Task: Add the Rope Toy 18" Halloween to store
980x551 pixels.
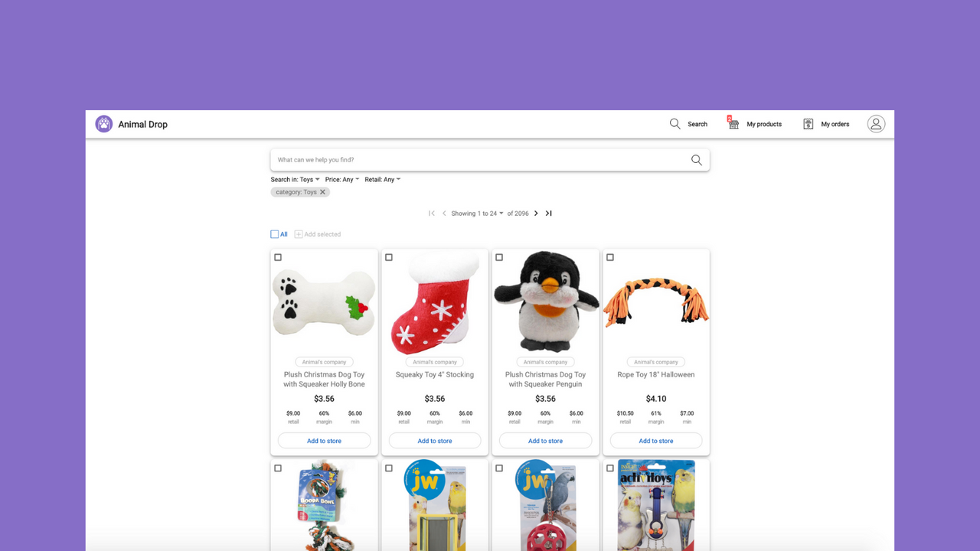Action: (x=656, y=440)
